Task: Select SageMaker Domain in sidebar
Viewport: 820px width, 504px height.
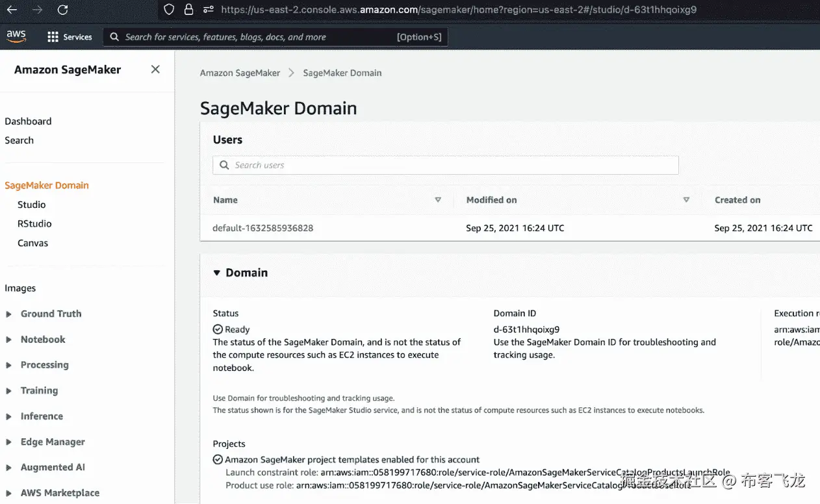Action: click(47, 185)
